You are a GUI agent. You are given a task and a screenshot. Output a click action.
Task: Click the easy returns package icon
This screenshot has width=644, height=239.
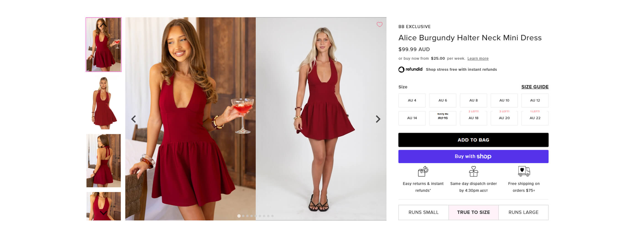tap(423, 172)
